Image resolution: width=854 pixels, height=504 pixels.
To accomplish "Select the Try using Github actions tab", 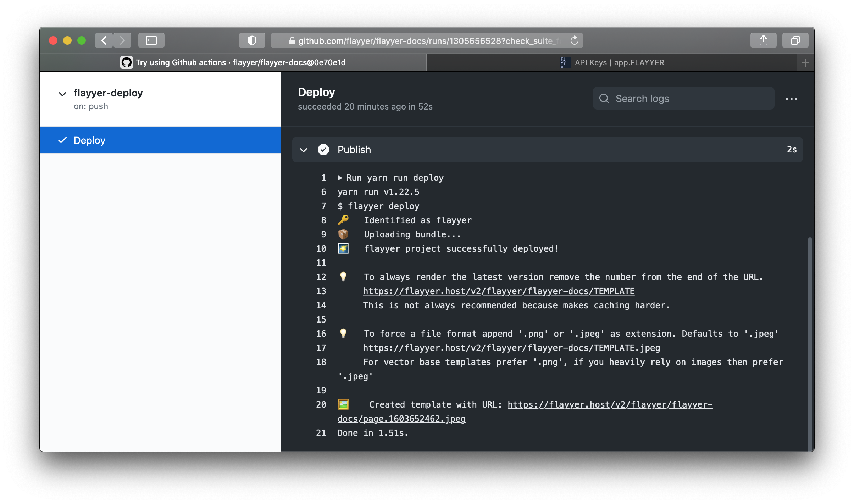I will tap(233, 63).
